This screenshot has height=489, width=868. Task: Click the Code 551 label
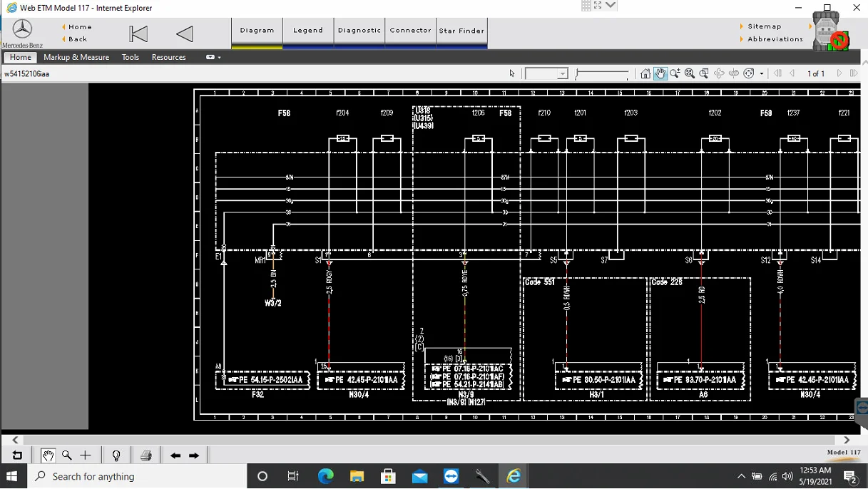[539, 282]
